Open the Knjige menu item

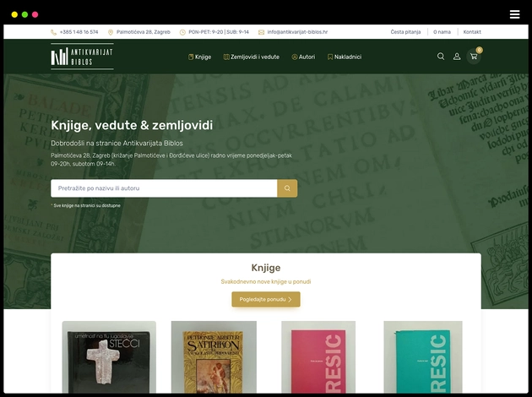[199, 57]
